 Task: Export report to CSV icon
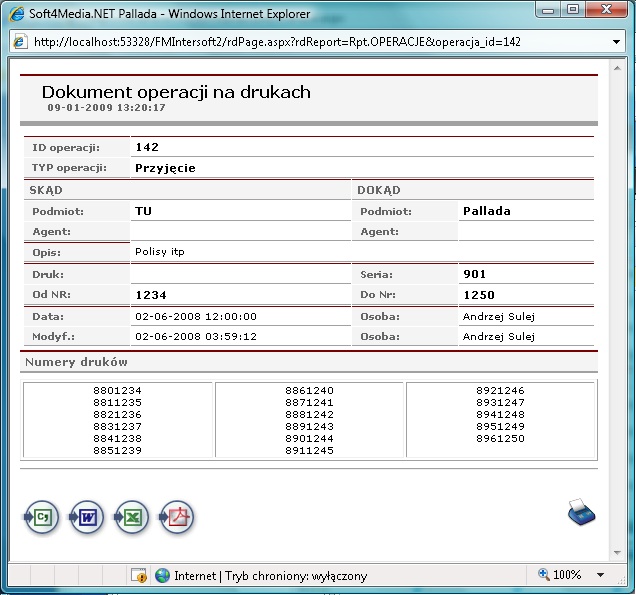coord(41,517)
